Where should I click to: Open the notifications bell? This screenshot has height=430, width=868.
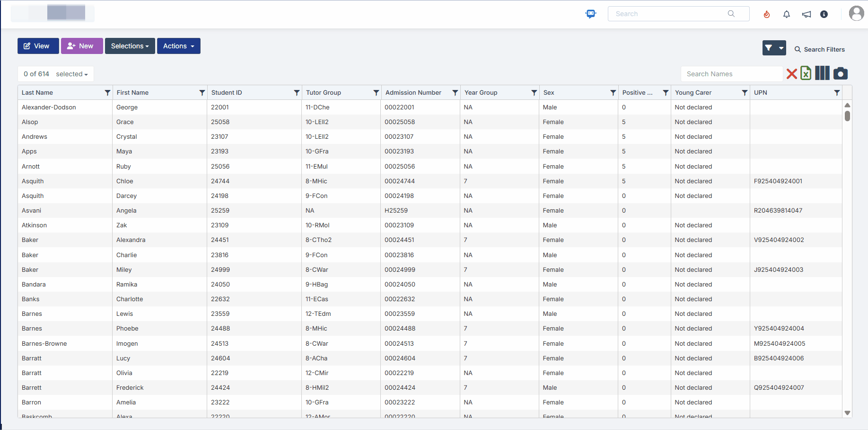787,14
